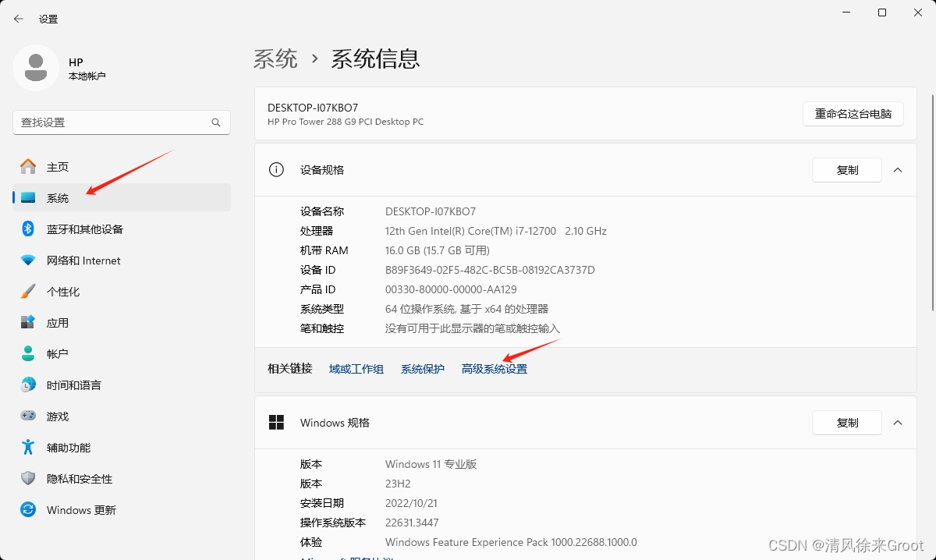Maximize the Settings window
The image size is (936, 560).
pyautogui.click(x=882, y=12)
